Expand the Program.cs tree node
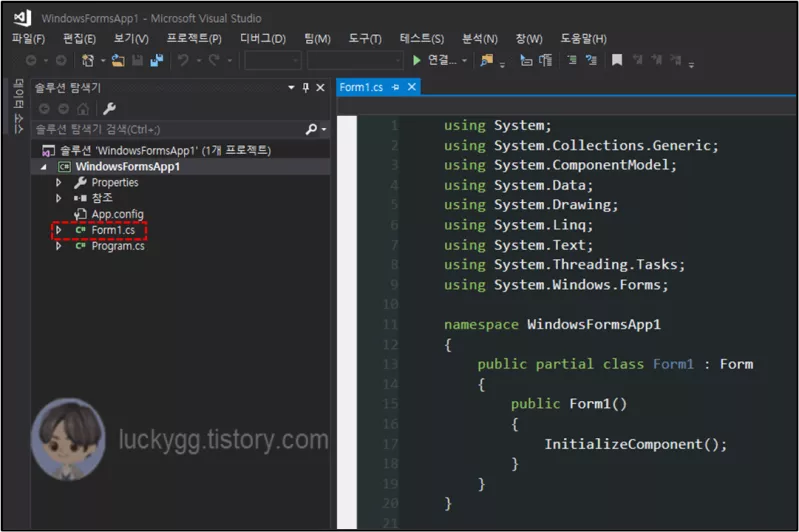 tap(59, 246)
